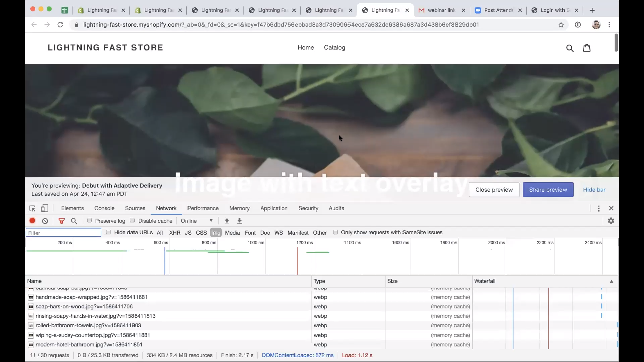Export HAR file with download arrow
The image size is (644, 362).
[x=239, y=221]
